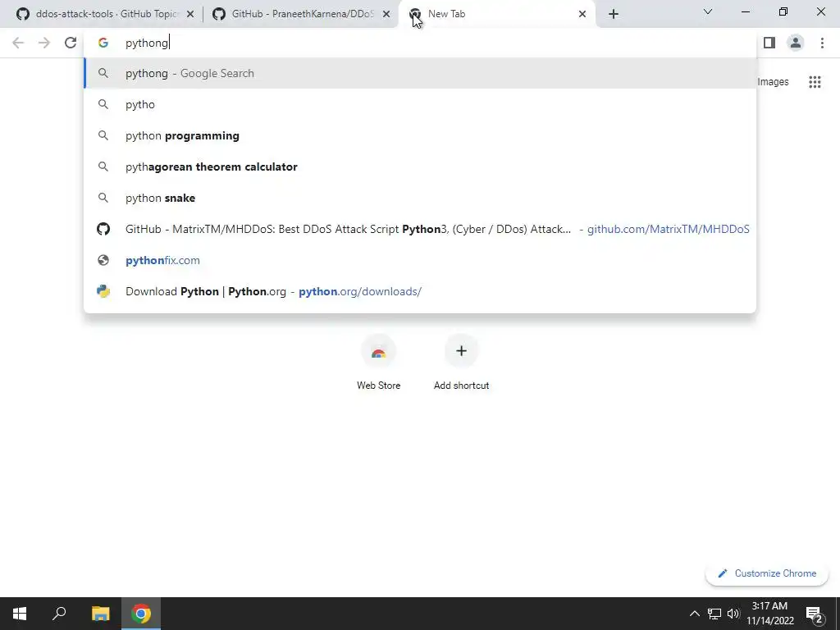
Task: Open the profile avatar icon
Action: tap(796, 43)
